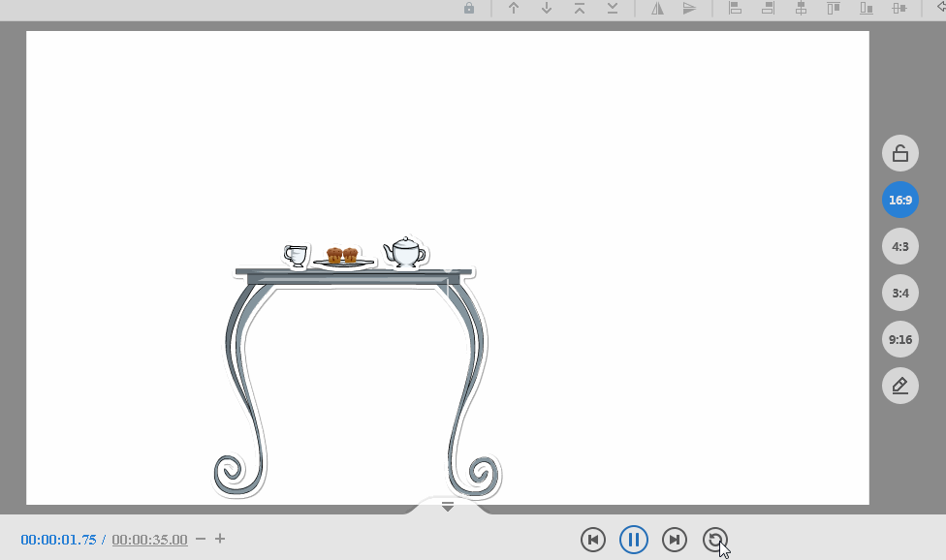Viewport: 946px width, 560px height.
Task: Select 16:9 aspect ratio
Action: tap(899, 200)
